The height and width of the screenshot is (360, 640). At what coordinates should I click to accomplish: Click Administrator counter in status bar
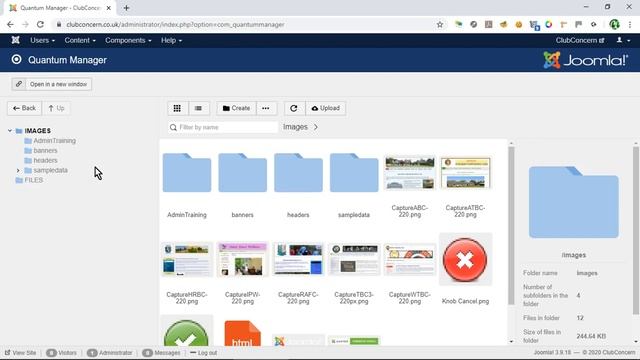(110, 353)
